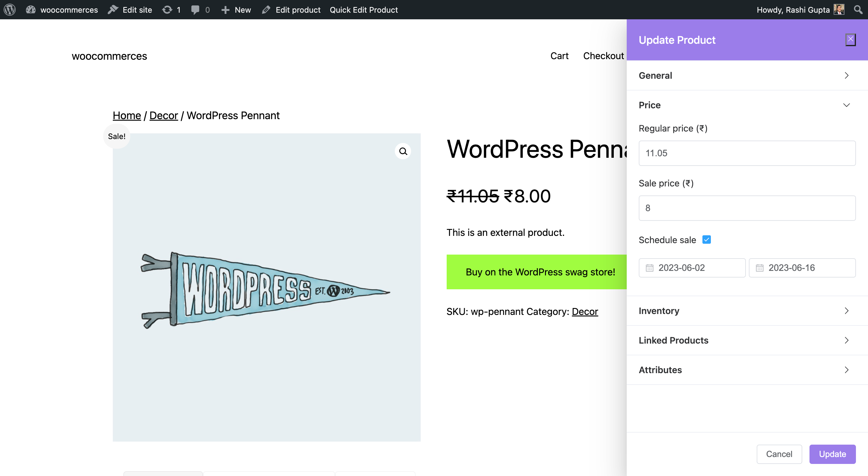Click the Cancel button
Viewport: 868px width, 476px height.
tap(779, 454)
